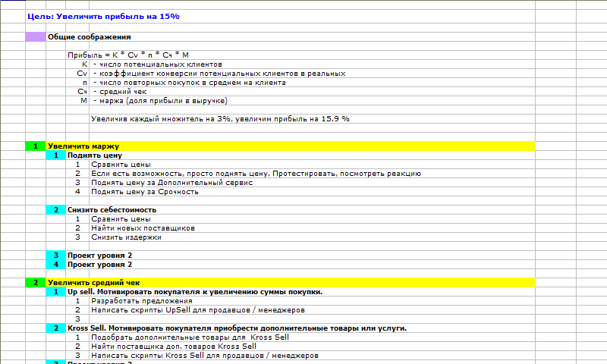Click the 'Найти новых поставщиков' cell
The width and height of the screenshot is (607, 364).
click(143, 228)
